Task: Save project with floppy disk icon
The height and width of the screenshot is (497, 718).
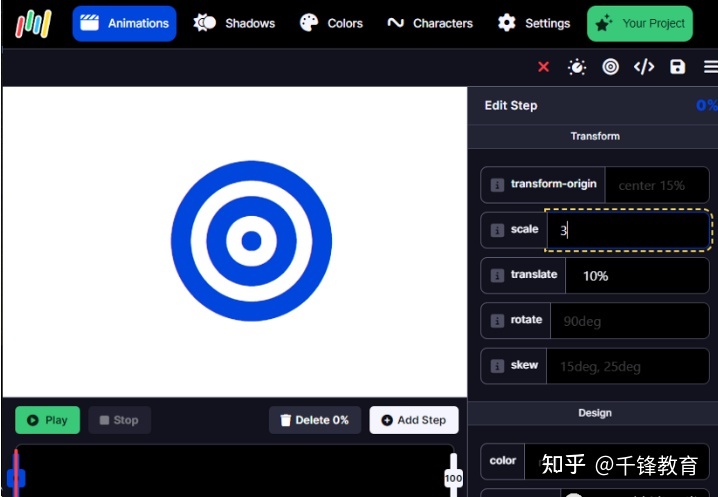Action: (x=678, y=67)
